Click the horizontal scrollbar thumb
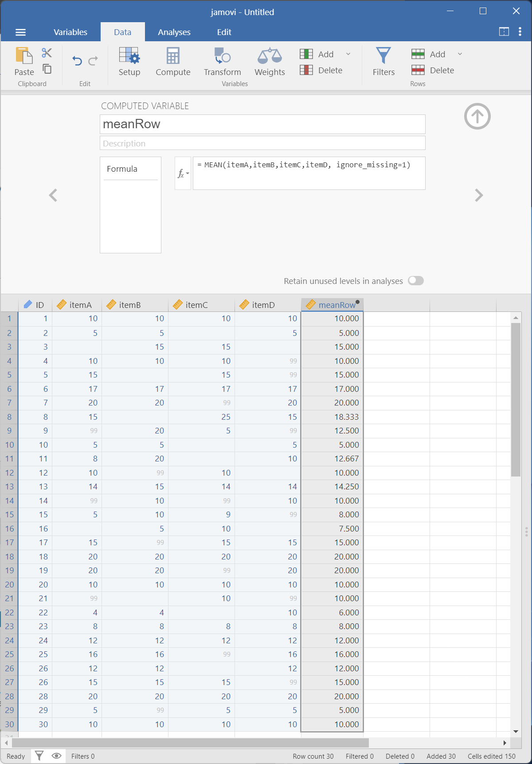532x764 pixels. coord(190,743)
